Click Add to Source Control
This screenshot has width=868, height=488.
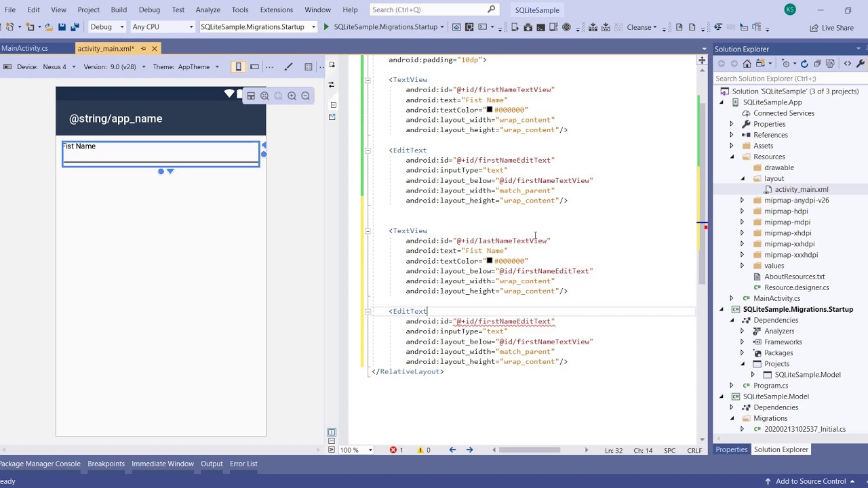pyautogui.click(x=810, y=481)
